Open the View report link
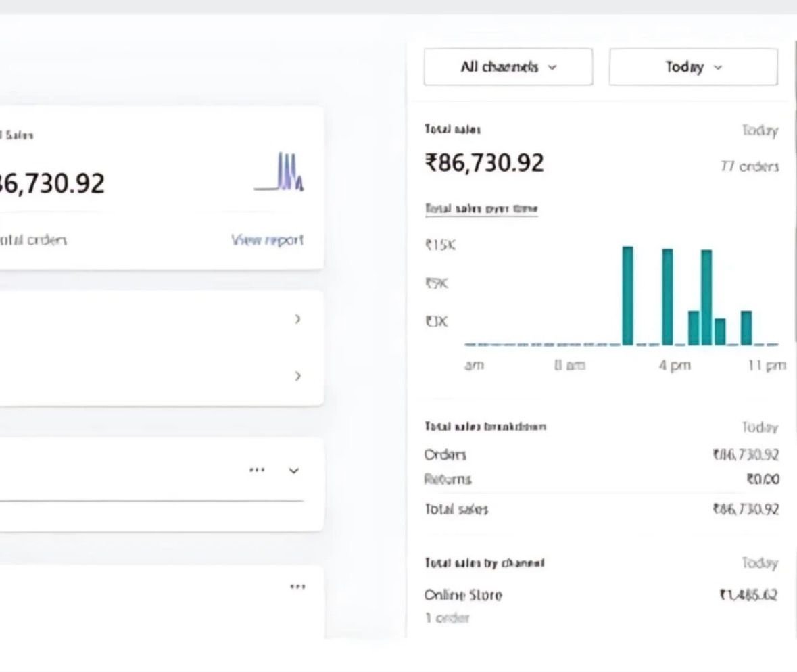Screen dimensions: 797x672 coord(267,240)
